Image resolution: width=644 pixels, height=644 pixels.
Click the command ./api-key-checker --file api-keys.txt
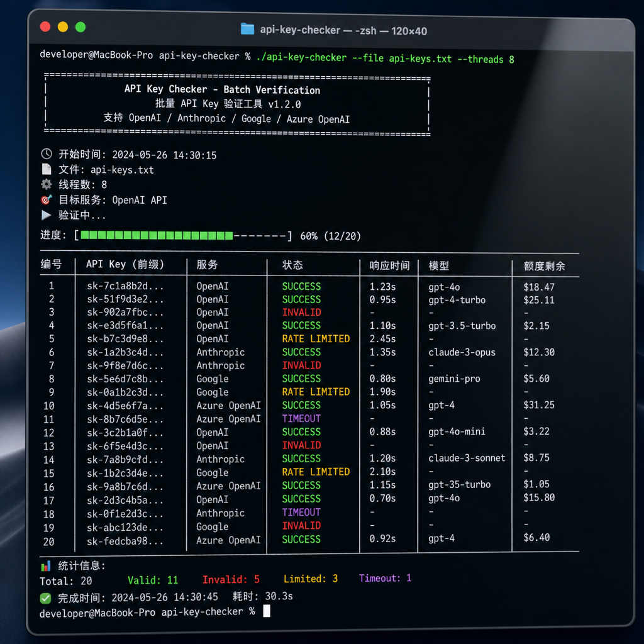click(x=353, y=58)
